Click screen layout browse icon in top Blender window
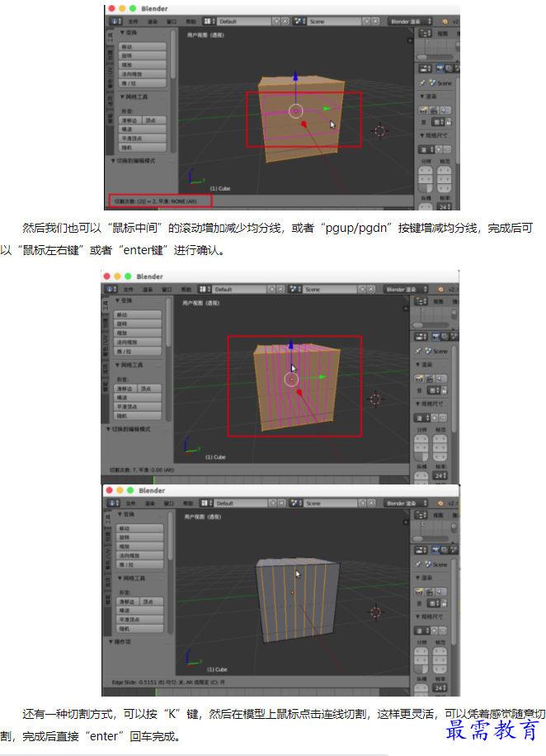 pos(208,21)
